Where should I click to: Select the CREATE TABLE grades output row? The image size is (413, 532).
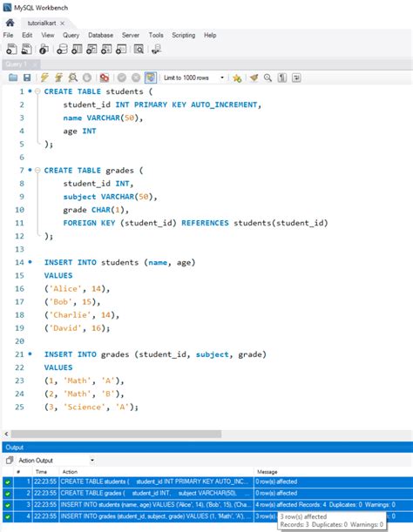click(207, 493)
